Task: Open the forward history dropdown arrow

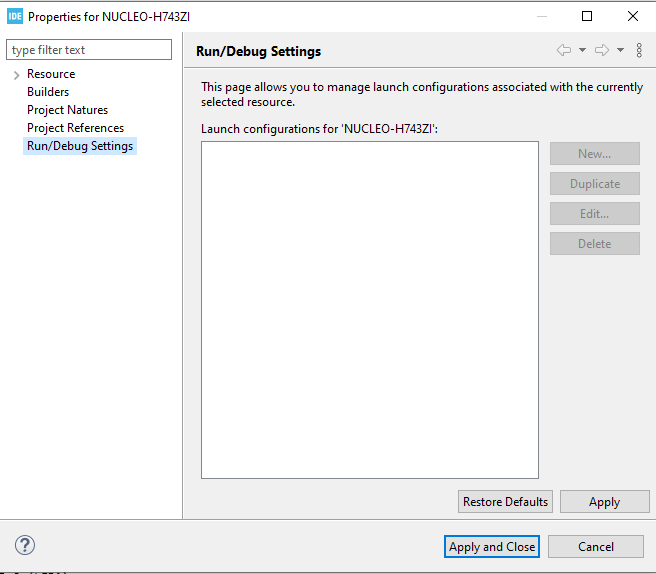Action: click(x=620, y=50)
